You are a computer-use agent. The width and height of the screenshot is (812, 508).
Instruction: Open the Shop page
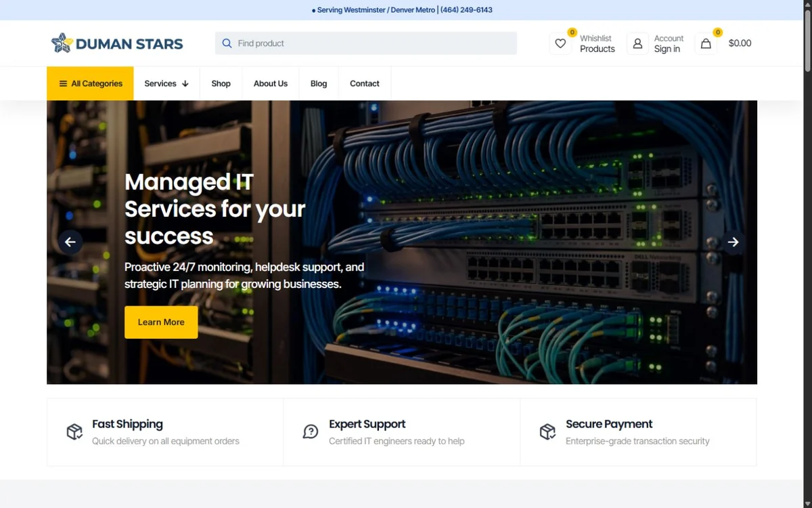[x=221, y=84]
